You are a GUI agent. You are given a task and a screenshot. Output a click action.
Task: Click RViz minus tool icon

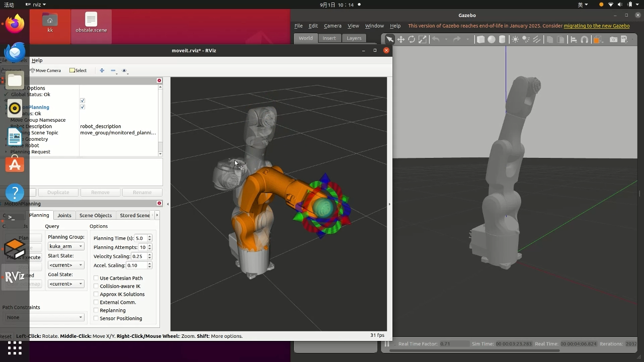pos(113,70)
